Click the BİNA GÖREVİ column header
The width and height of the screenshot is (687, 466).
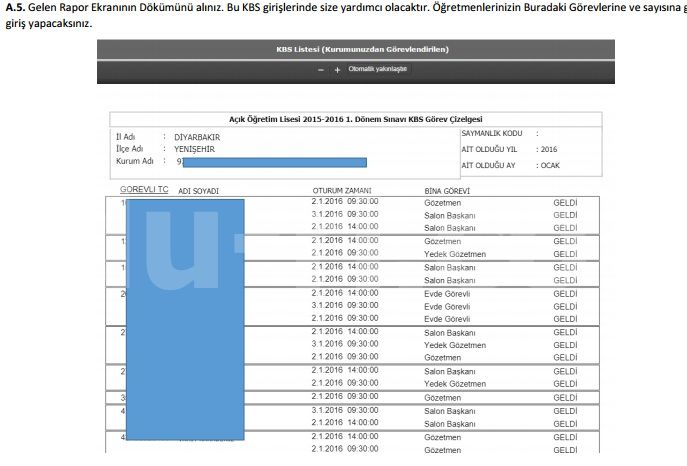click(x=447, y=191)
